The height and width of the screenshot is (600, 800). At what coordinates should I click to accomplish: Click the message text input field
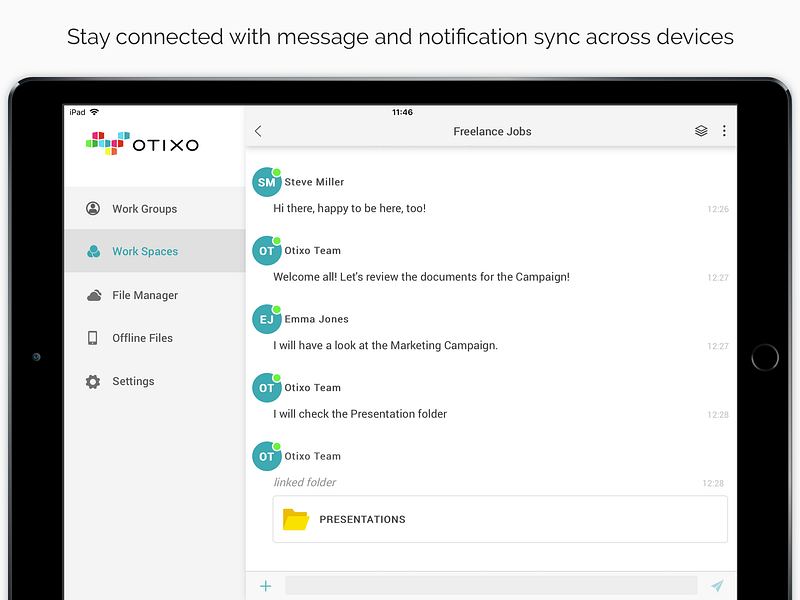coord(491,585)
